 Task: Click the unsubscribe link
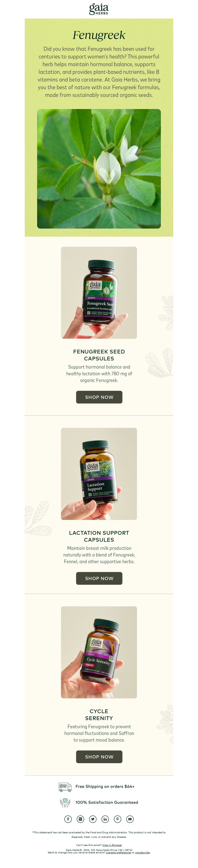[x=143, y=852]
